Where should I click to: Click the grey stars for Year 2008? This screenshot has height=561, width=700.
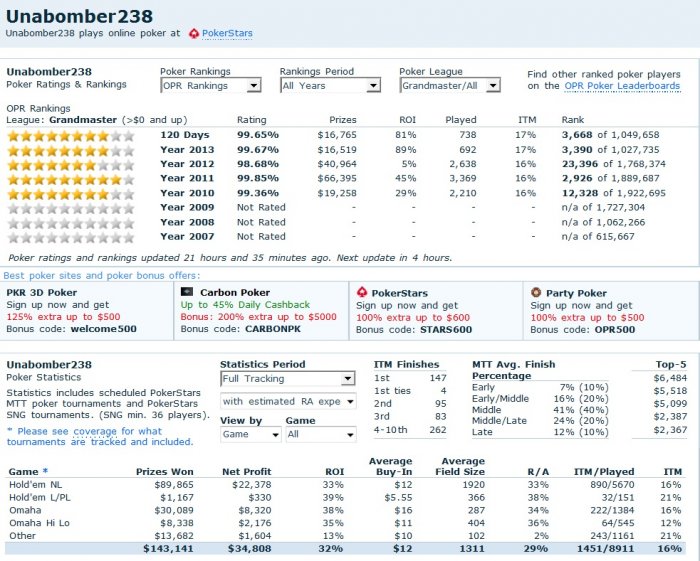(x=71, y=223)
